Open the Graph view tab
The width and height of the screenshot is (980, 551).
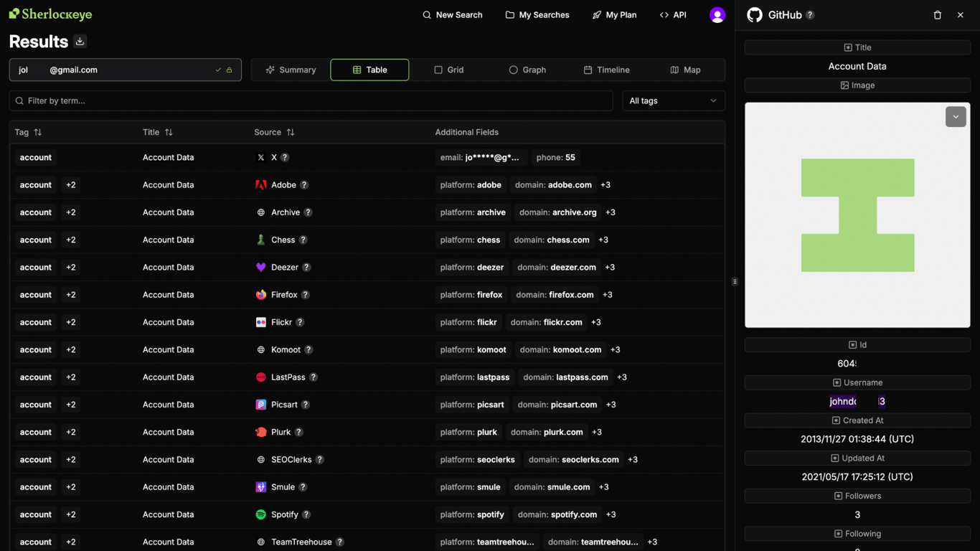pos(527,70)
